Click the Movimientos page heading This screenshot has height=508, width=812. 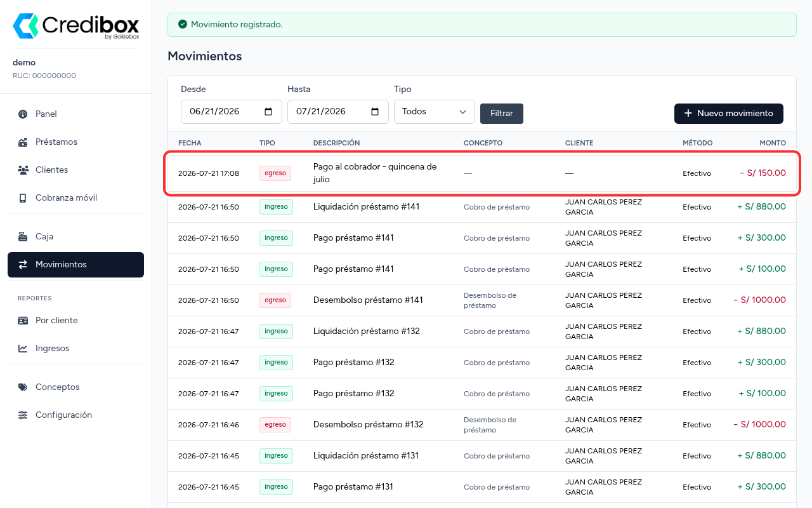(205, 57)
